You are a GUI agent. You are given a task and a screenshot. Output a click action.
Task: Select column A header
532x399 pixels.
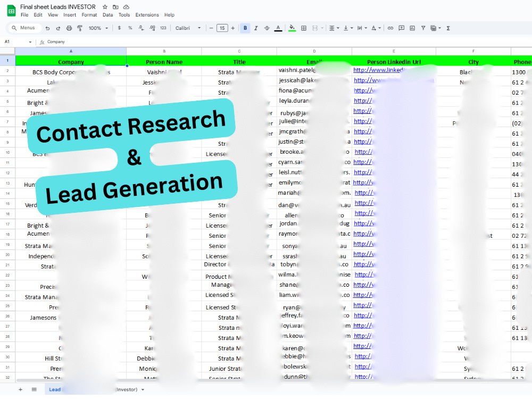pos(71,51)
